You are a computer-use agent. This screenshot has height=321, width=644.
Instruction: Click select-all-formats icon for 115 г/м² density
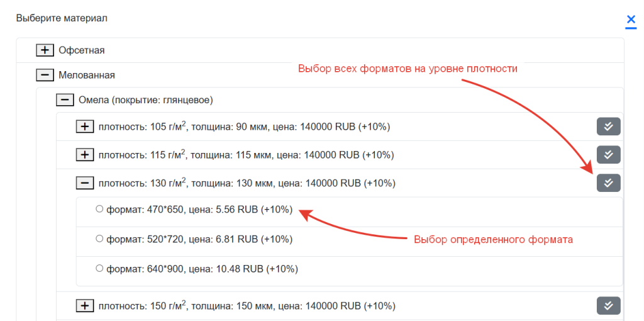tap(608, 155)
